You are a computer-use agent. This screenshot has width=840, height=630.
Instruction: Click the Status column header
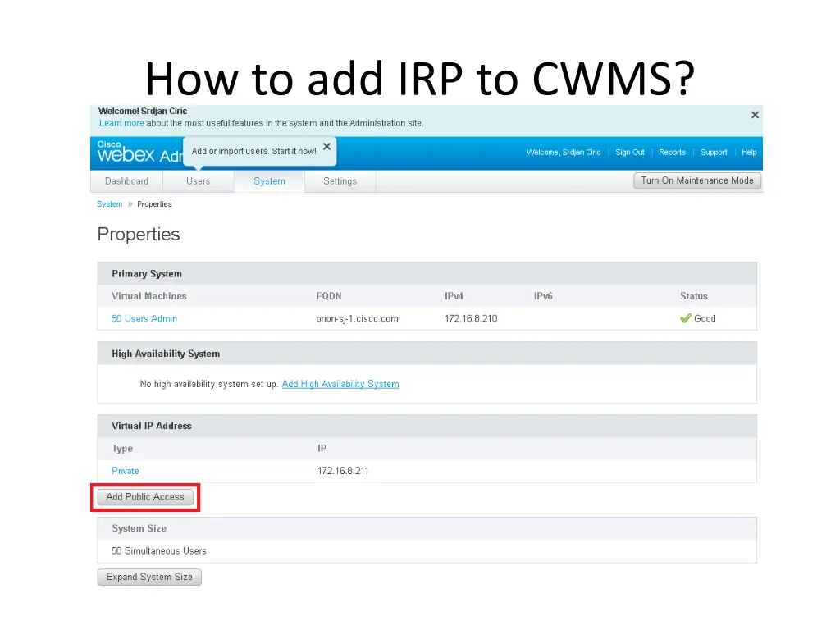coord(694,296)
